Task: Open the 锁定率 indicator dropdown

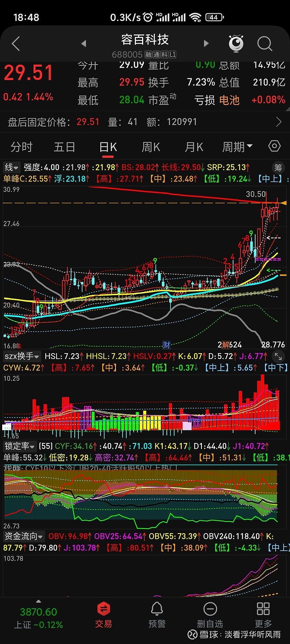Action: pyautogui.click(x=20, y=446)
